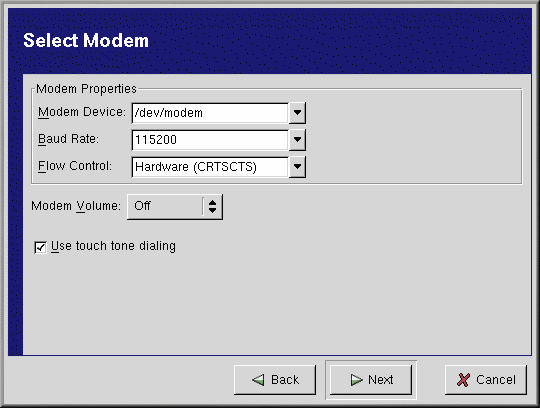This screenshot has width=540, height=408.
Task: Go to the previous step with Back
Action: (275, 380)
